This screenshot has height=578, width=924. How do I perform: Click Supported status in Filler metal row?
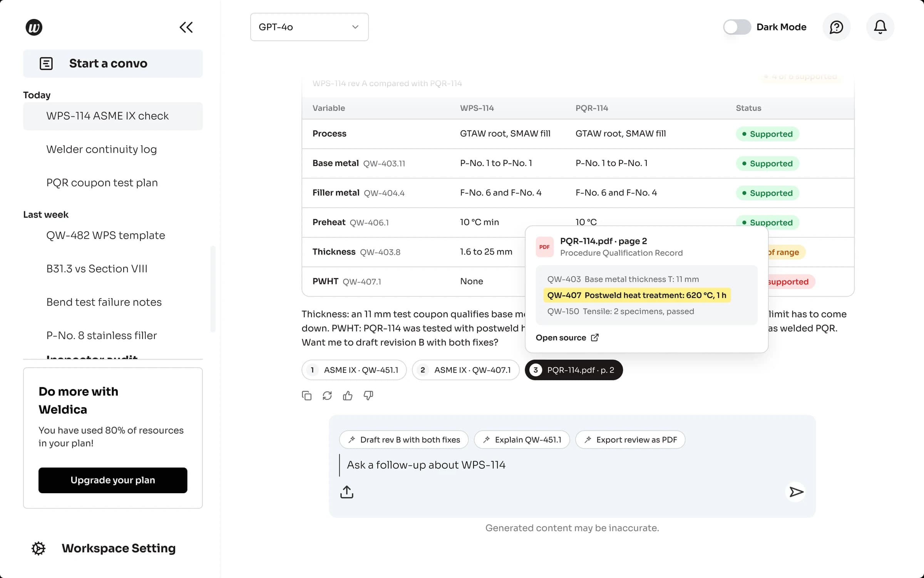click(767, 193)
